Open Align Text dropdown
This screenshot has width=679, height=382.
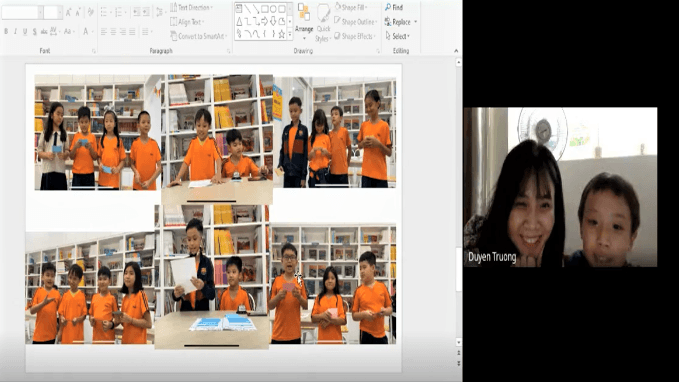187,22
